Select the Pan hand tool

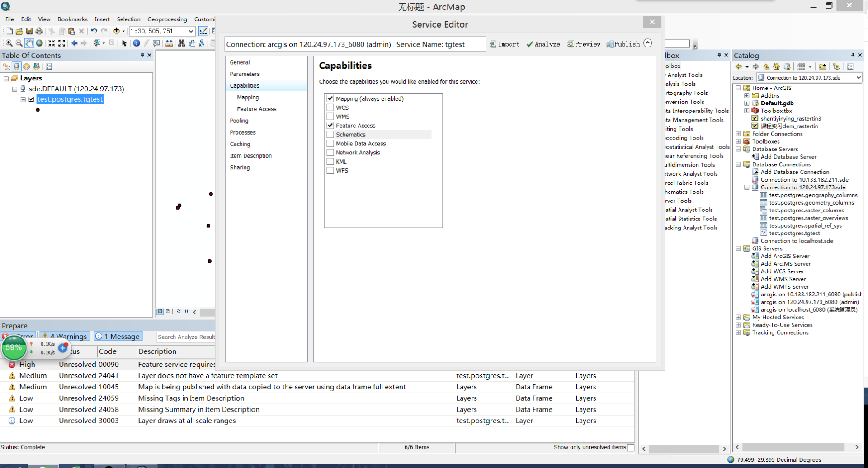(29, 43)
